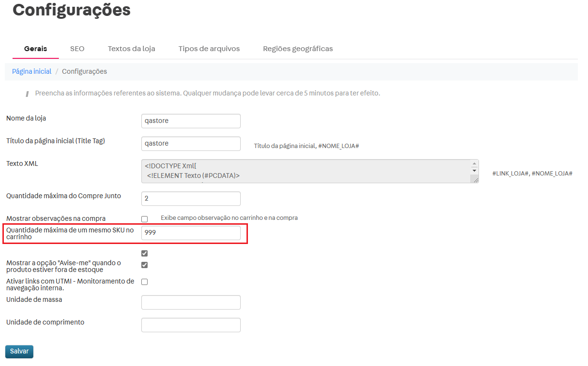Select the Tipos de arquivos tab

click(x=209, y=48)
